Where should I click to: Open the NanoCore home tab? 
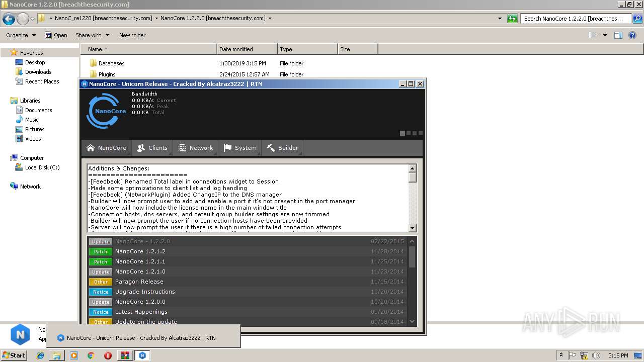(106, 148)
